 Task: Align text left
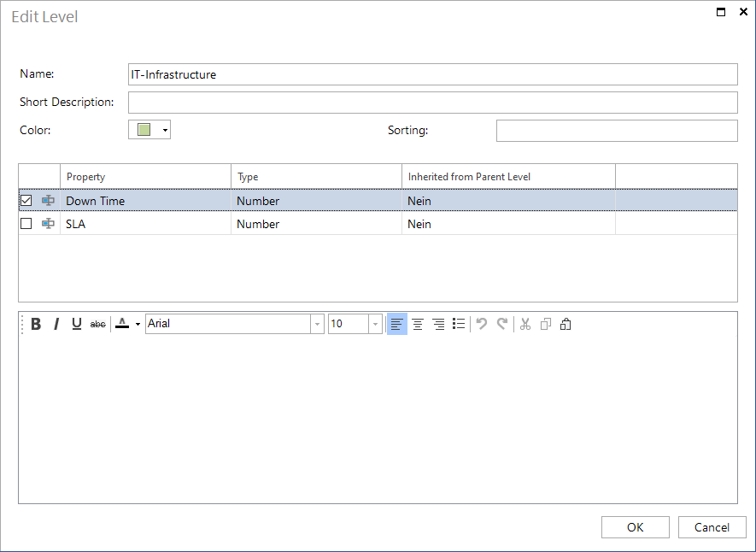pyautogui.click(x=397, y=324)
